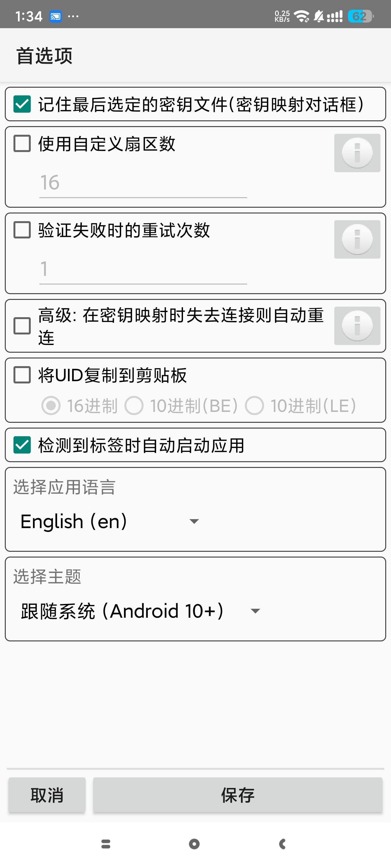Uncheck 记住最后选定的密钥文件 option
Viewport: 391px width, 868px height.
(21, 105)
